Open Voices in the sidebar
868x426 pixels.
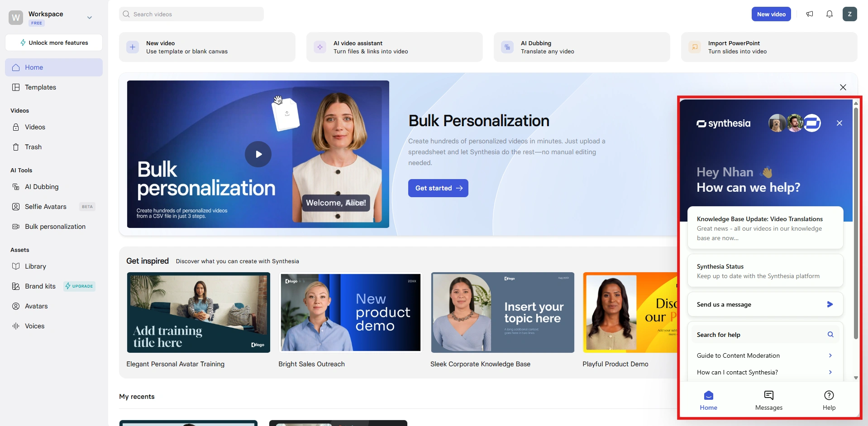point(54,326)
